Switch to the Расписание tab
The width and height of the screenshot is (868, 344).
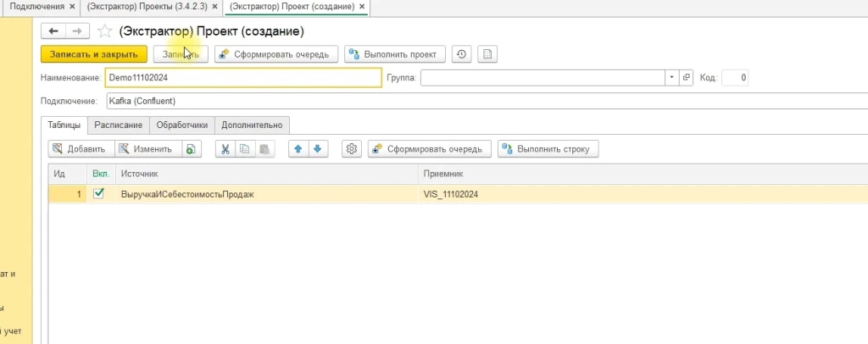[118, 125]
